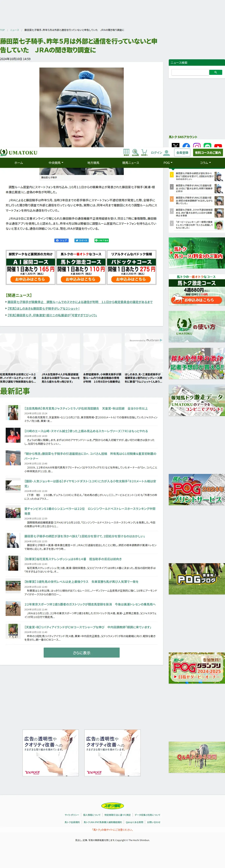Viewport: 225px width, 868px height.
Task: Click the 現場発! POGブログ banner
Action: click(197, 579)
